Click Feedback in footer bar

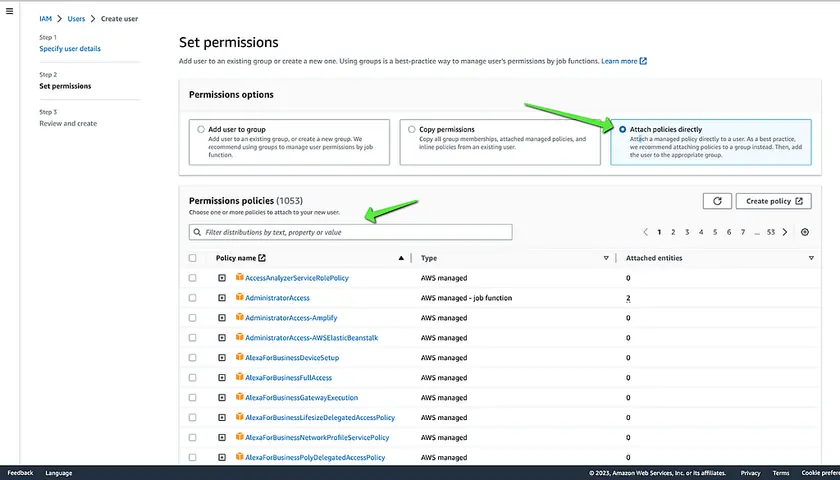click(20, 473)
